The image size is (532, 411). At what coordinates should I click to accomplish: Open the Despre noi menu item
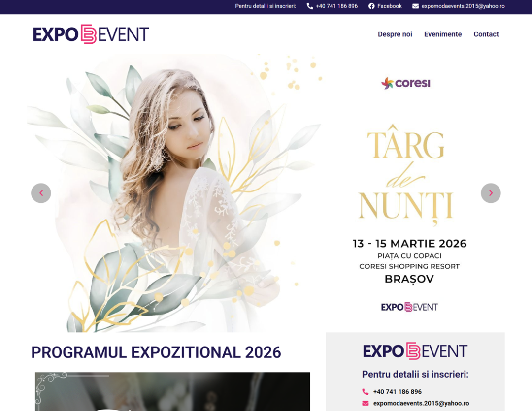[x=395, y=34]
